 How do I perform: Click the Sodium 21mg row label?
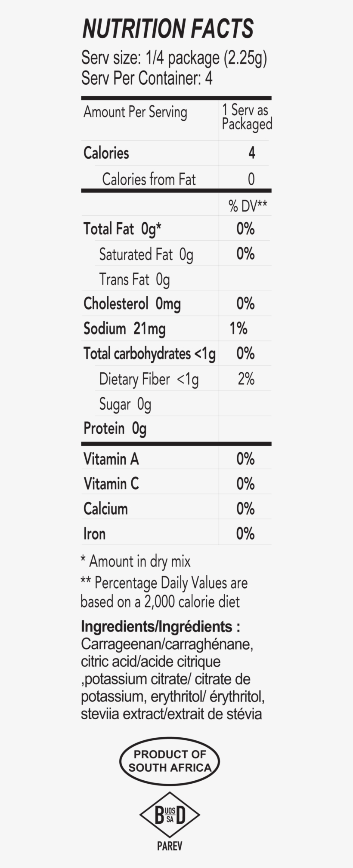124,329
